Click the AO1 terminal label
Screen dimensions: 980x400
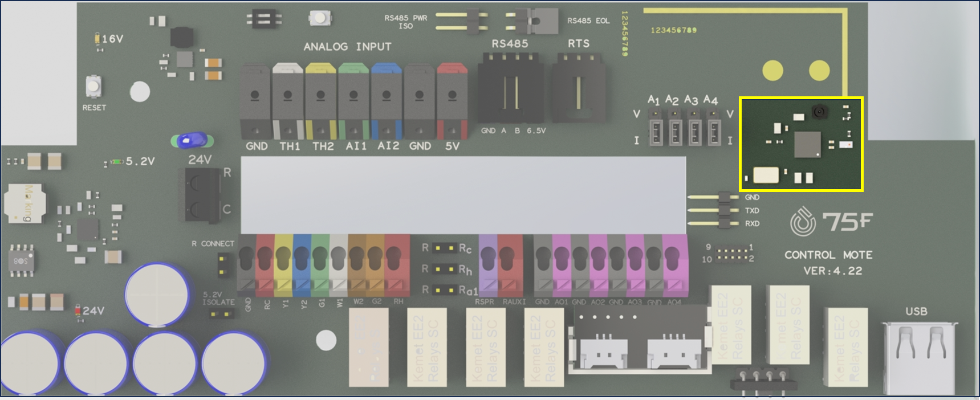561,302
